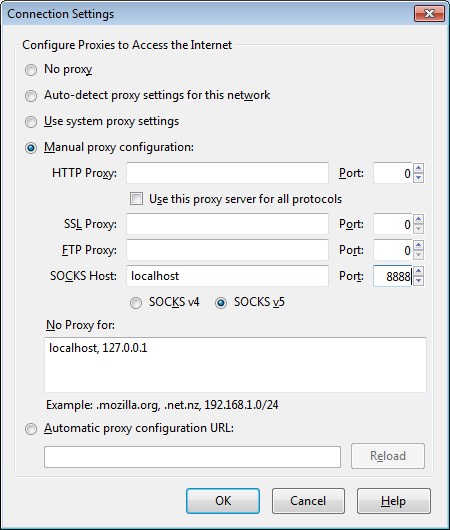Click the SOCKS Host field containing localhost
Image resolution: width=450 pixels, height=530 pixels.
tap(227, 276)
